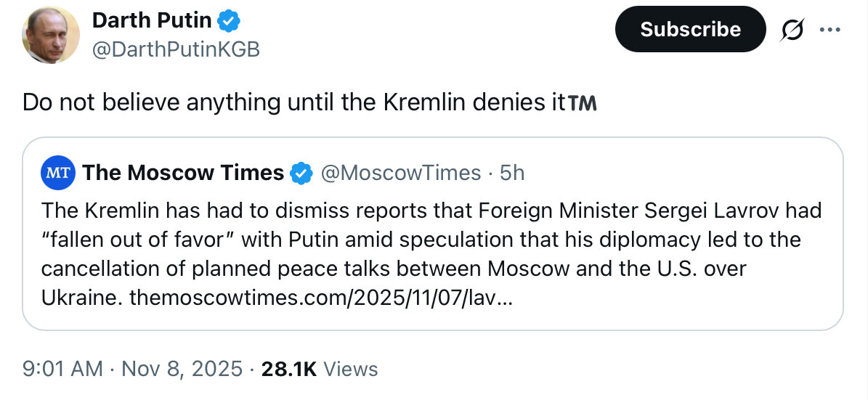This screenshot has height=400, width=868.
Task: Click The Moscow Times verified badge
Action: coord(301,173)
